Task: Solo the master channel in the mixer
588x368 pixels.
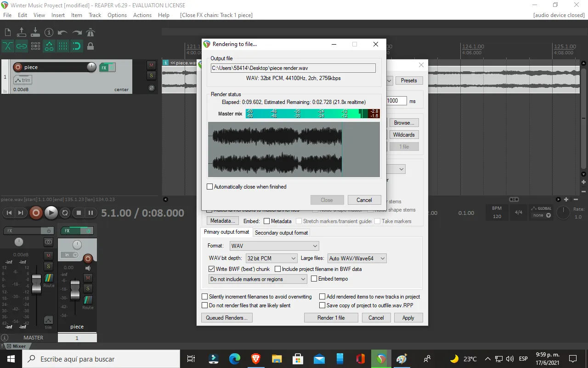Action: click(x=48, y=266)
